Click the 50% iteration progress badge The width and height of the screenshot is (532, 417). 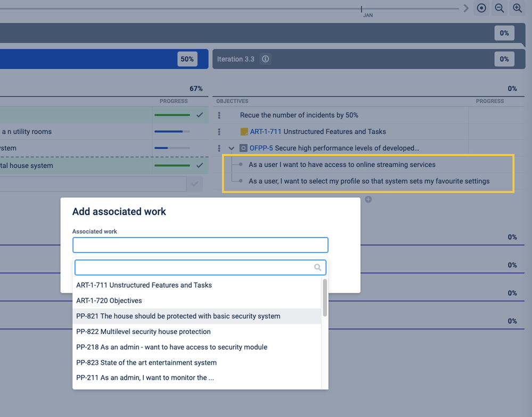[x=187, y=59]
